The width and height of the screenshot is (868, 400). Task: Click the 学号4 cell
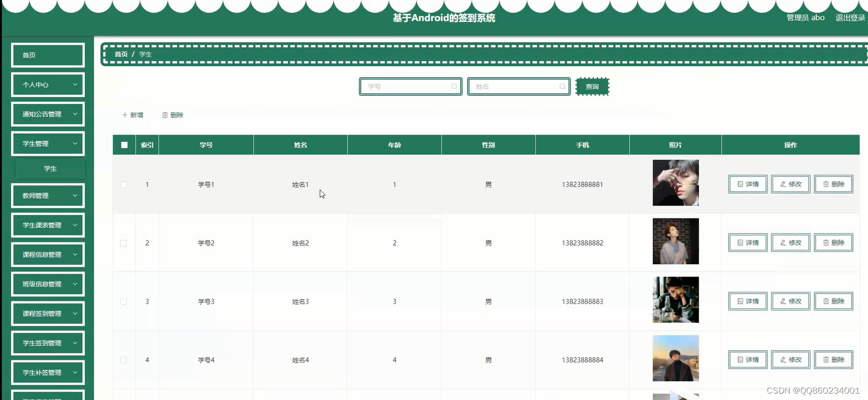(206, 360)
